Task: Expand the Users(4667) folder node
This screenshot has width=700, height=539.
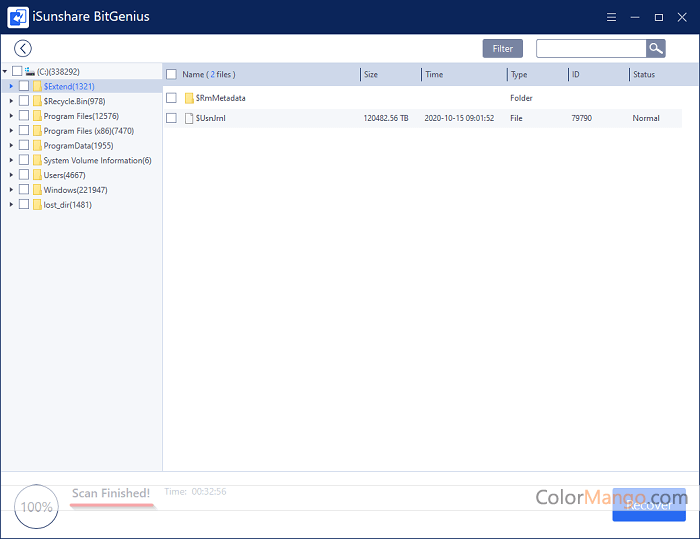Action: pos(11,175)
